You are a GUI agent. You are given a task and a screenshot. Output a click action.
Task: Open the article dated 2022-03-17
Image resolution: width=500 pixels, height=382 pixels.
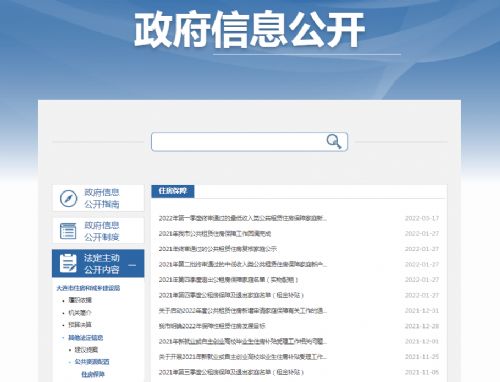243,218
